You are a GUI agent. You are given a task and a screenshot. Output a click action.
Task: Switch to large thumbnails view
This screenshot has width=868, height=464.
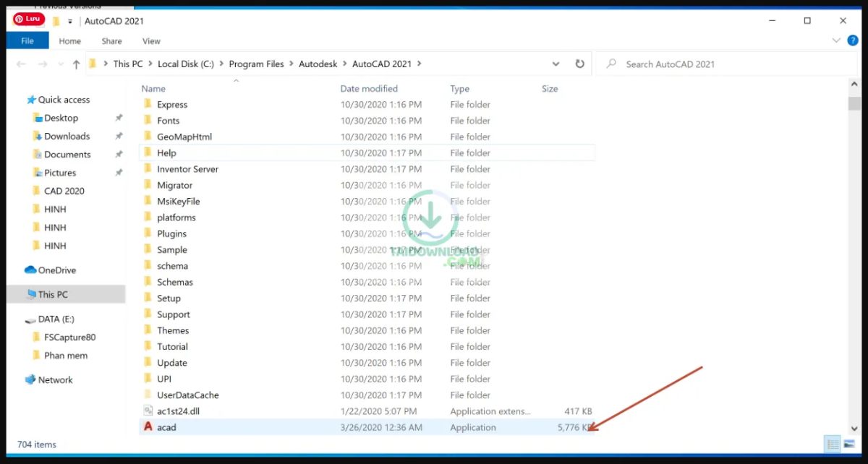pyautogui.click(x=848, y=443)
